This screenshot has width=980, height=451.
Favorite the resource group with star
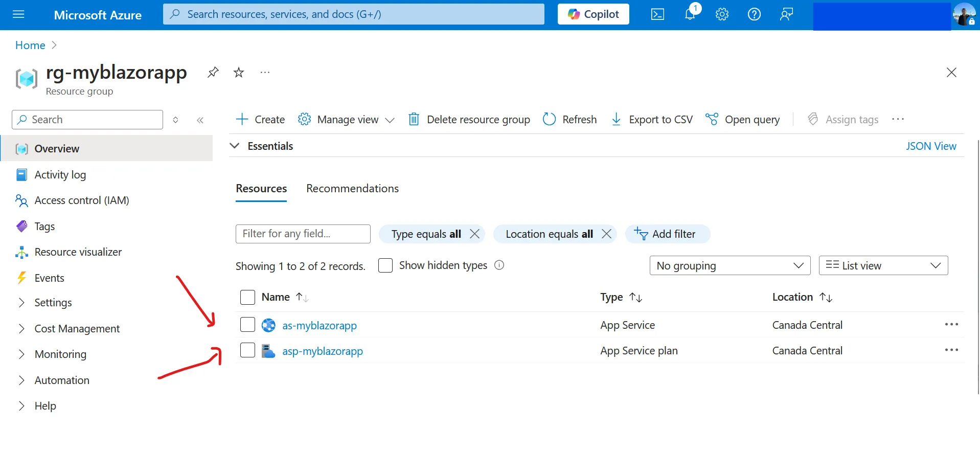click(x=239, y=73)
